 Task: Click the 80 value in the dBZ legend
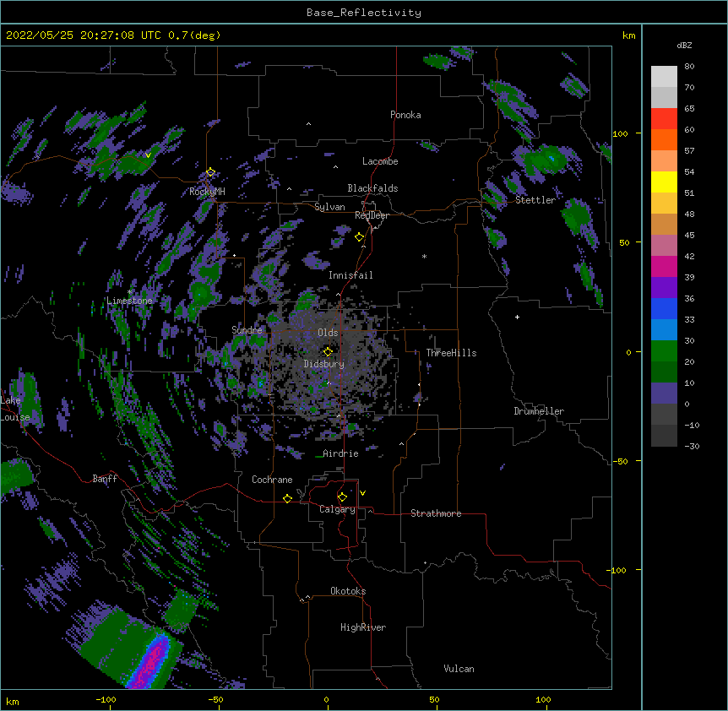pyautogui.click(x=689, y=67)
